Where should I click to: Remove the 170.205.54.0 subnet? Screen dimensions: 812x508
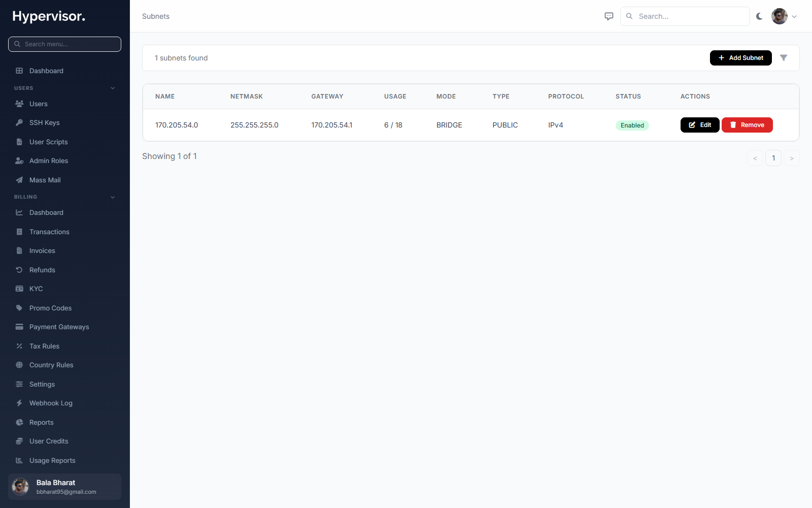[747, 125]
